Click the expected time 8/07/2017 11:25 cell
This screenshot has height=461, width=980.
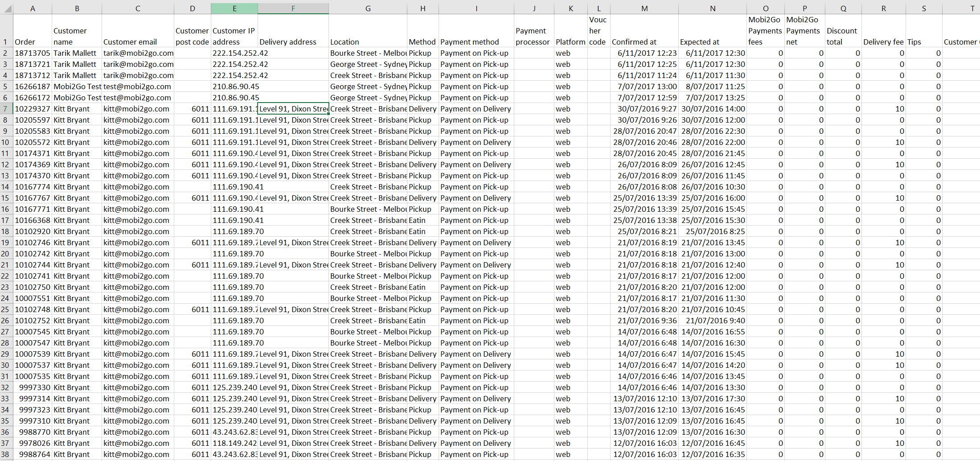712,86
